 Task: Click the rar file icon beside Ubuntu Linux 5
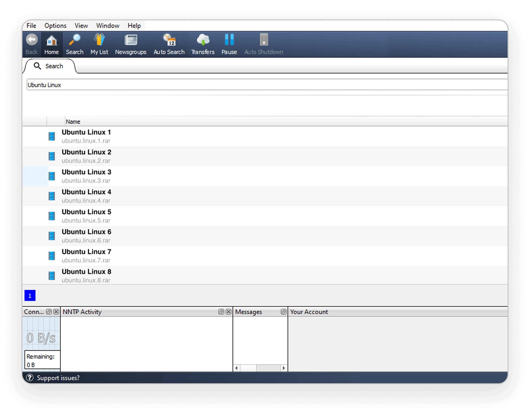pos(52,216)
